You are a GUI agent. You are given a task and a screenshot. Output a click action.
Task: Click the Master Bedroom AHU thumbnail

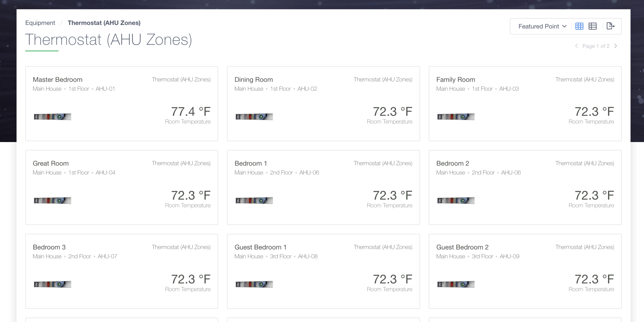(52, 117)
